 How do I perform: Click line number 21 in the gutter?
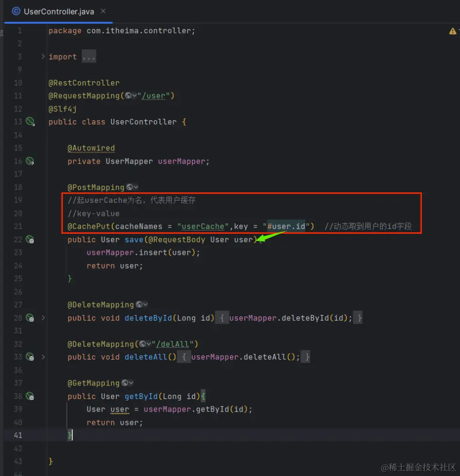(18, 226)
